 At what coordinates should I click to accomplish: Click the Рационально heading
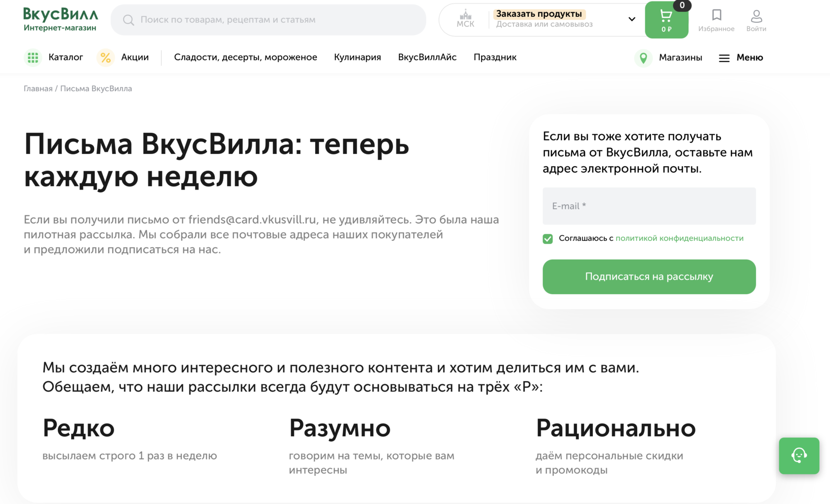(x=616, y=428)
